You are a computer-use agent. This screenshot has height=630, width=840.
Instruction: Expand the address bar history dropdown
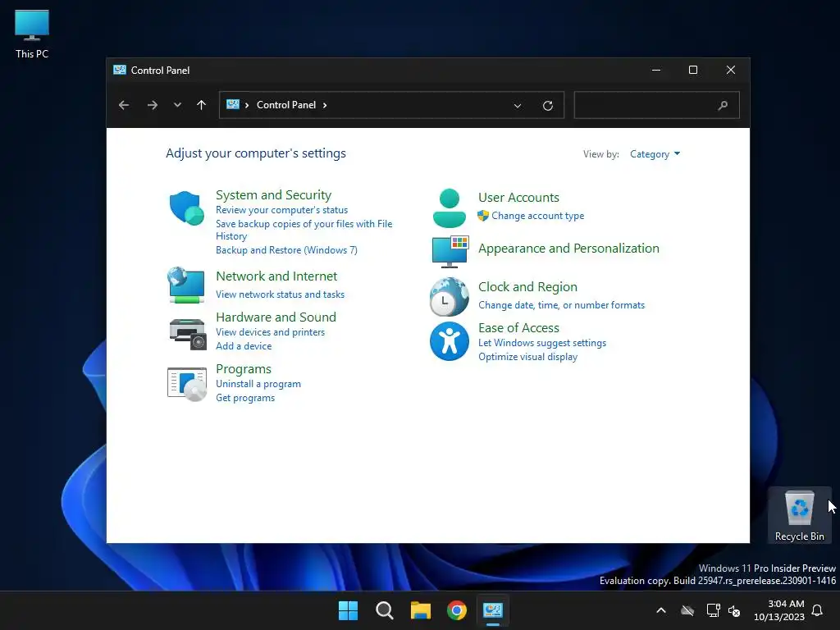(518, 106)
